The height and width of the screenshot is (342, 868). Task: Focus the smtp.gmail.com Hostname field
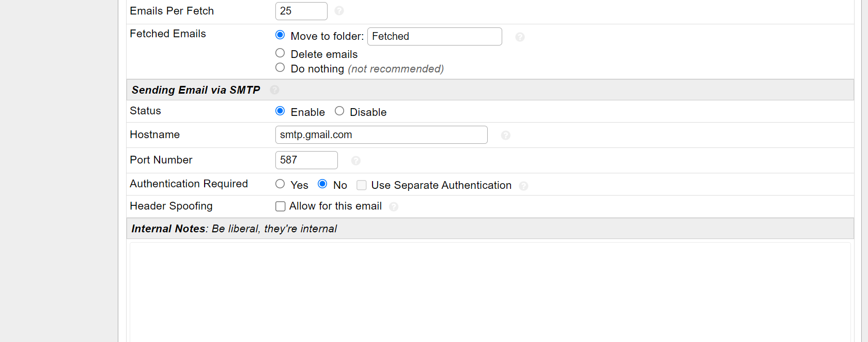[381, 135]
